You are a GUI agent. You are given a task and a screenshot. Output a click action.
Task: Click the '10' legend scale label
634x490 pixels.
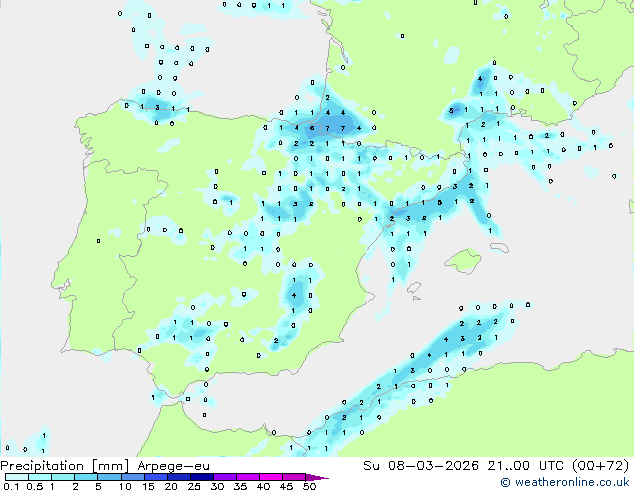[x=125, y=486]
